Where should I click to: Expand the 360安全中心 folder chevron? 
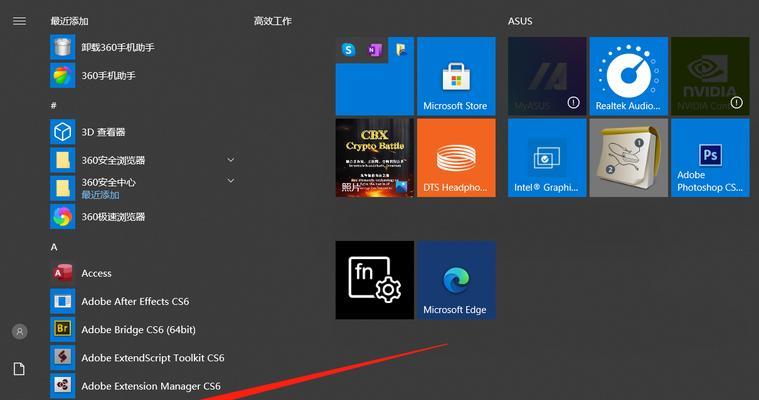click(x=231, y=181)
